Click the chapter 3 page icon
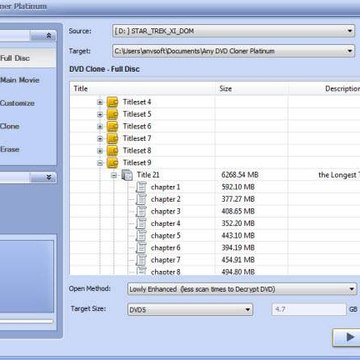Viewport: 360px width, 360px height. coord(141,211)
